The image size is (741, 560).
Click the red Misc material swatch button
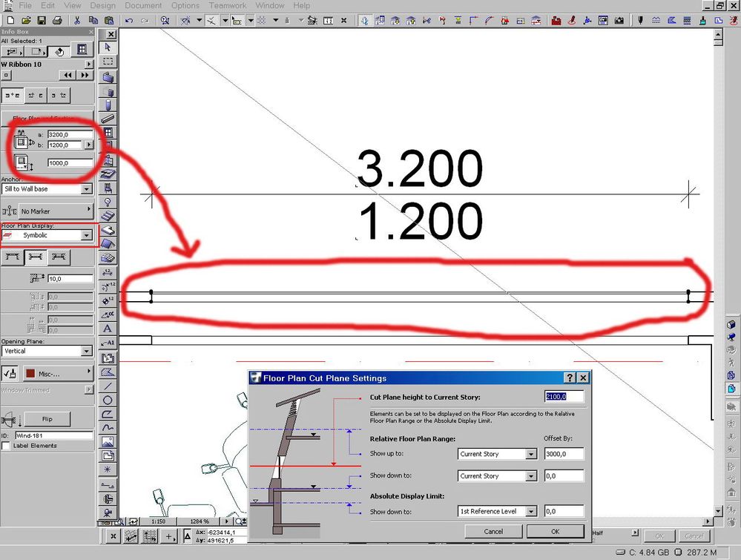[x=58, y=373]
